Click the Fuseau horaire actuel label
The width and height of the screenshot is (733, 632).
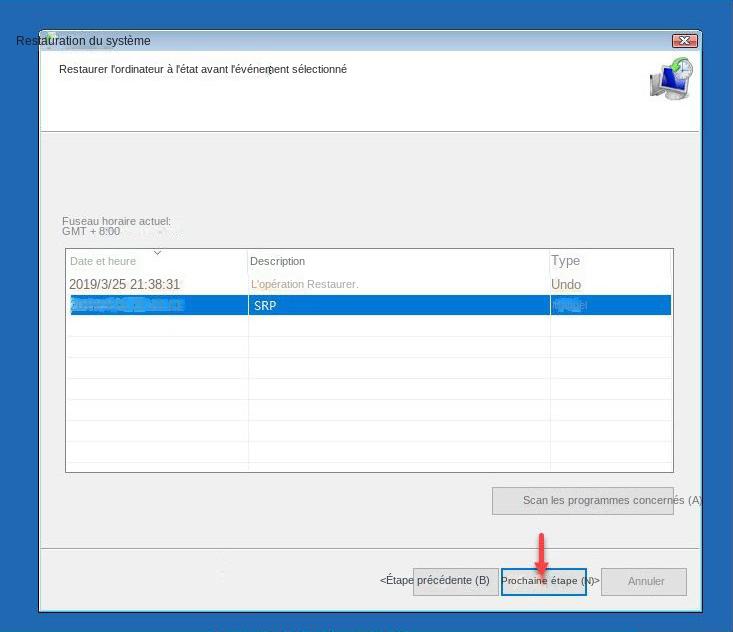116,221
